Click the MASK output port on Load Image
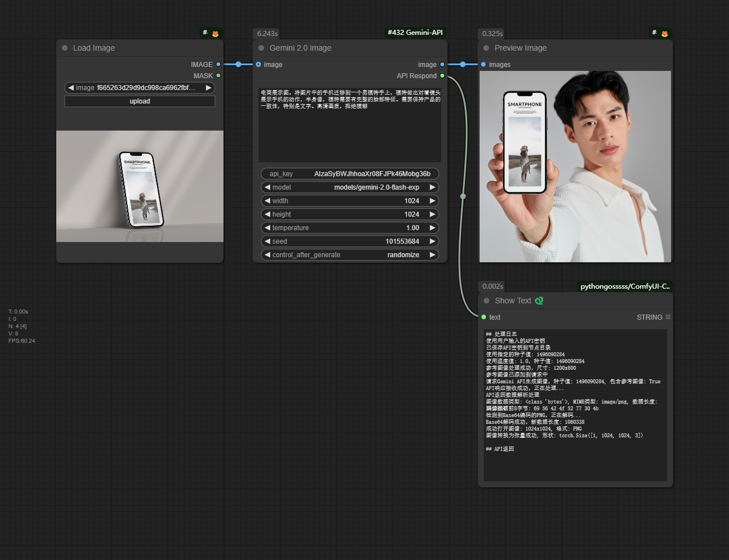 [218, 75]
